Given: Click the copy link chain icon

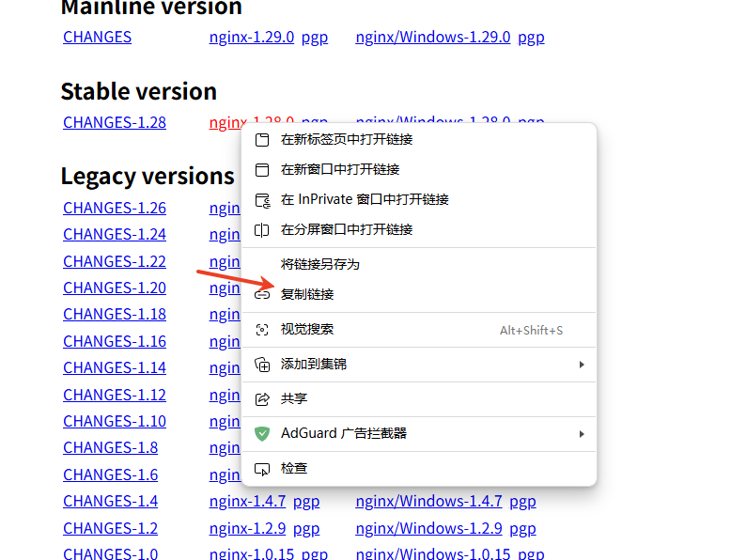Looking at the screenshot, I should pos(262,295).
